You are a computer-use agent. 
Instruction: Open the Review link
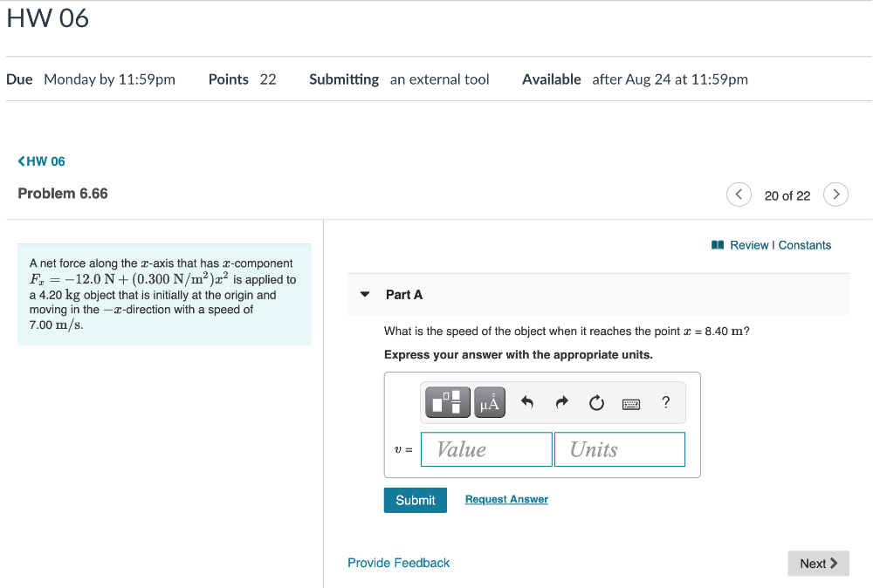pos(749,245)
